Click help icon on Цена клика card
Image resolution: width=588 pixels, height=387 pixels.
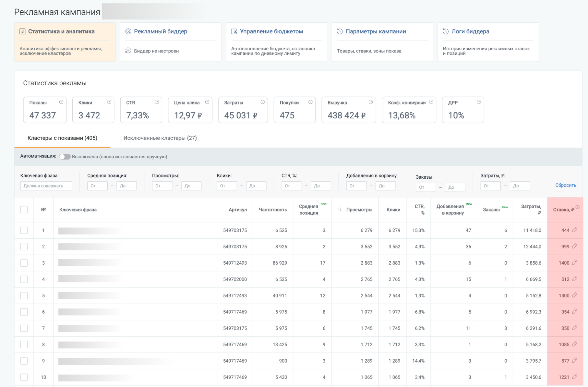207,102
